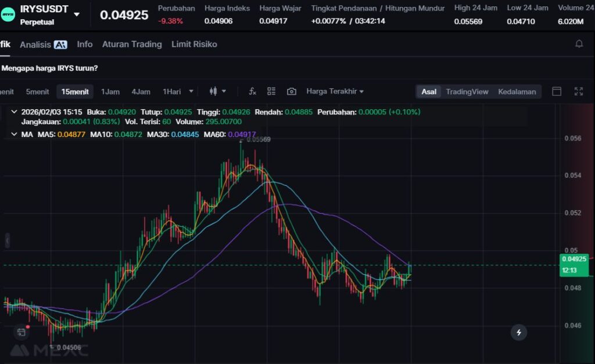Collapse the MA indicator legend

[x=14, y=134]
